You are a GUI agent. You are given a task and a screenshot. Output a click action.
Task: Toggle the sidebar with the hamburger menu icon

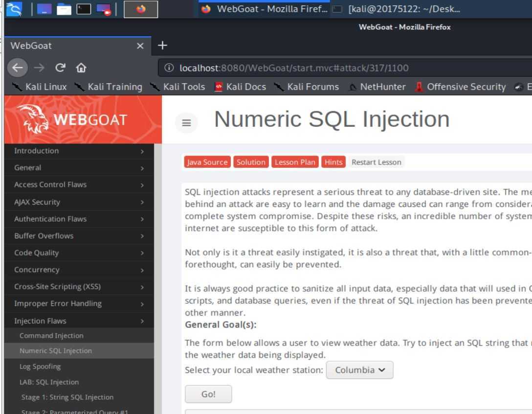(186, 123)
